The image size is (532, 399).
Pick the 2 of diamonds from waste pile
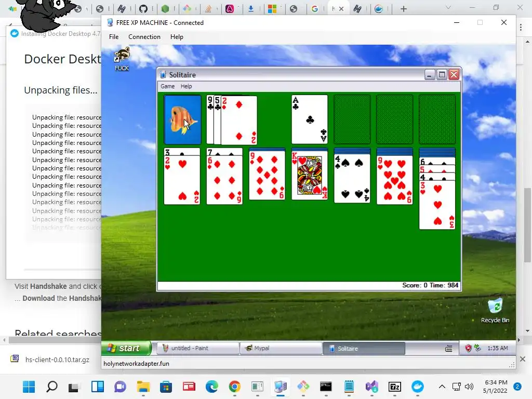(239, 120)
